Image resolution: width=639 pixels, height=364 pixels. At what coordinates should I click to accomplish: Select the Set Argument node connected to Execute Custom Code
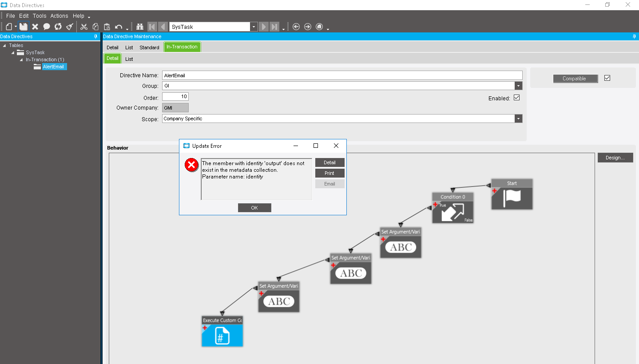point(279,297)
